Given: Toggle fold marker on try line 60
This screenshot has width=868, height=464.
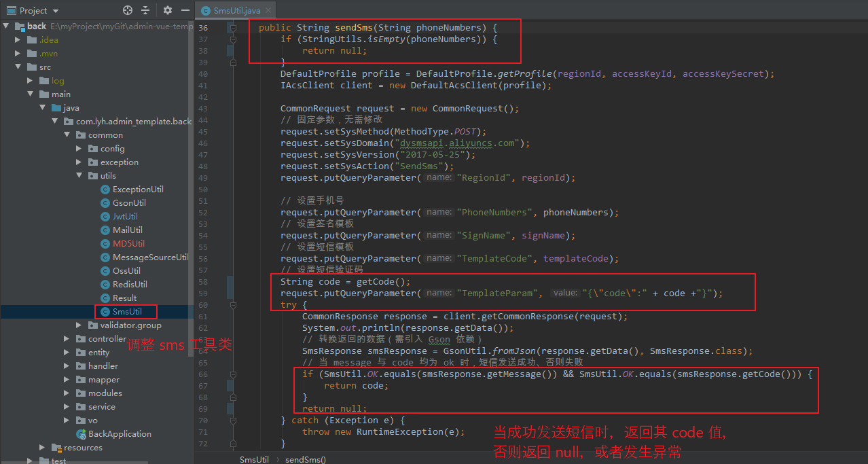Looking at the screenshot, I should pos(233,305).
